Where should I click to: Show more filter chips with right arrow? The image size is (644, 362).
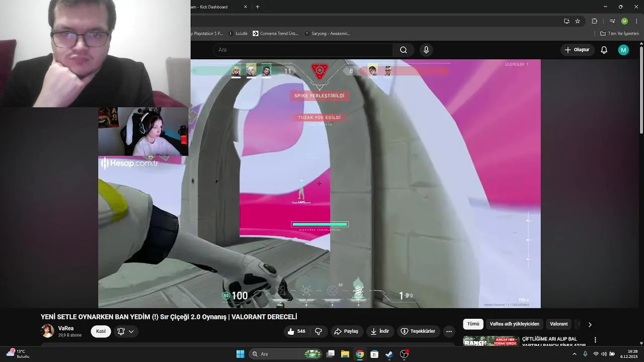point(590,324)
